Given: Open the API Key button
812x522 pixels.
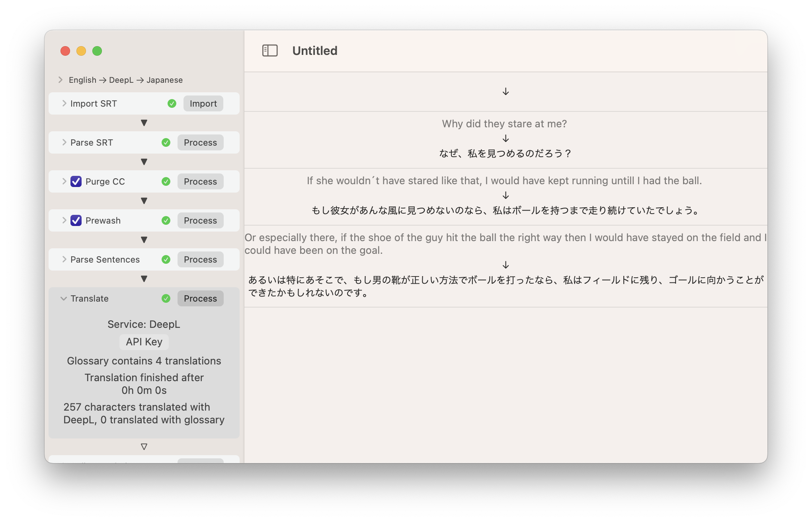Looking at the screenshot, I should [x=144, y=342].
